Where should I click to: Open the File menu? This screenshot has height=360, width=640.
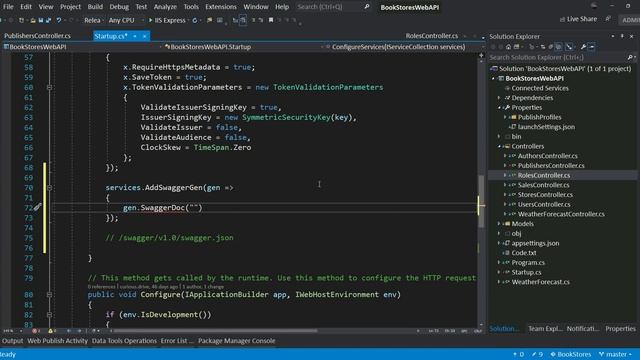pyautogui.click(x=8, y=7)
